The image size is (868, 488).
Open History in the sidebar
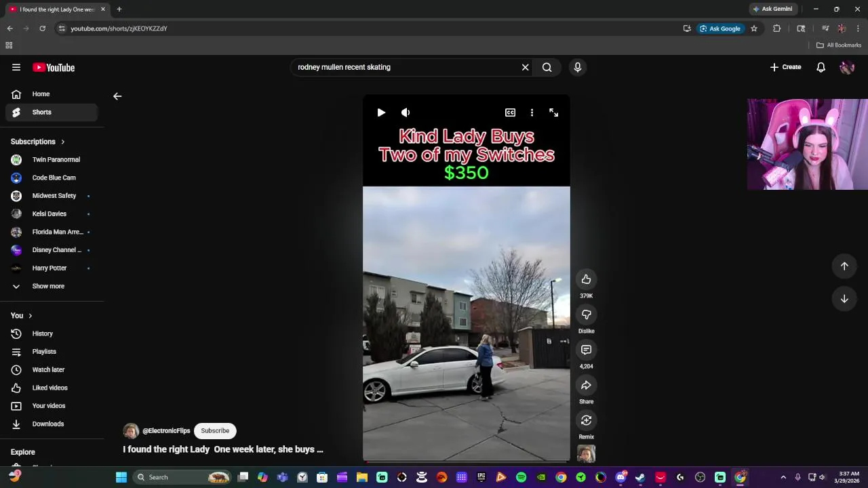point(52,333)
